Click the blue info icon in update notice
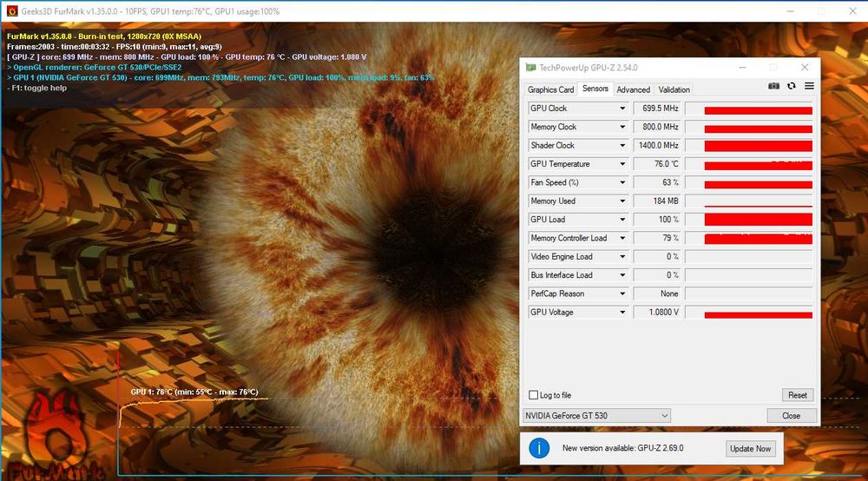Viewport: 868px width, 481px height. point(539,448)
